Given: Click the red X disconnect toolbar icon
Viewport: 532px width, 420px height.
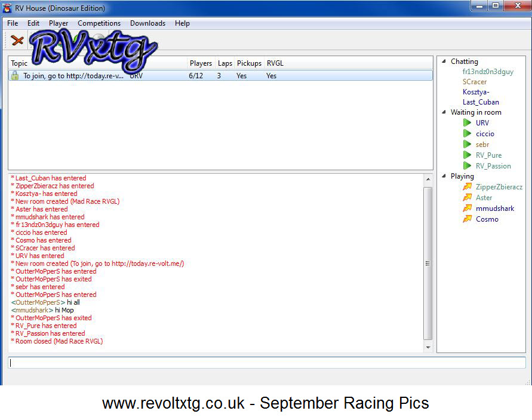Looking at the screenshot, I should [x=17, y=41].
